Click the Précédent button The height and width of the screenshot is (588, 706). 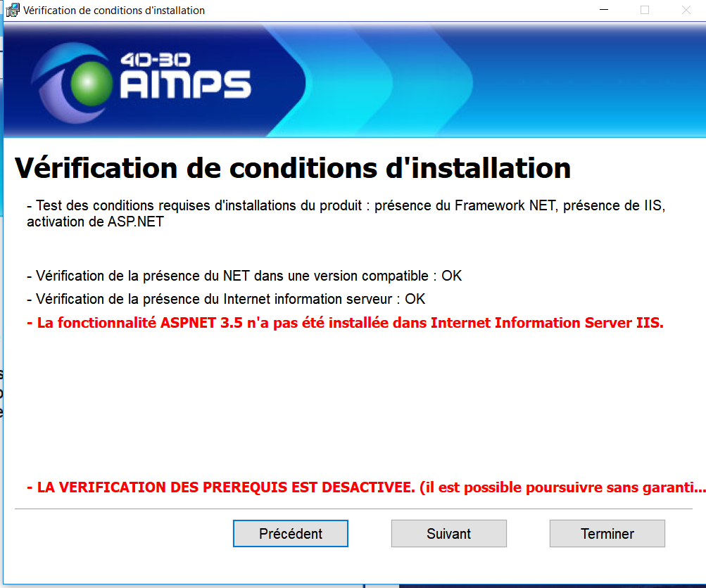point(290,534)
